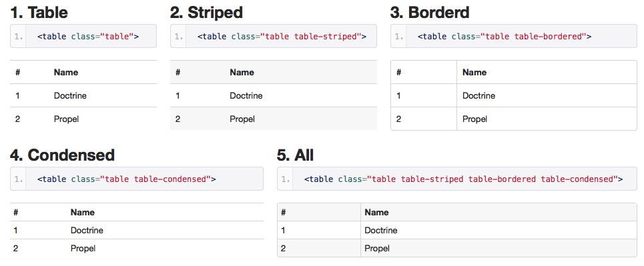Click the Propel cell in the plain table
644x266 pixels.
[103, 119]
